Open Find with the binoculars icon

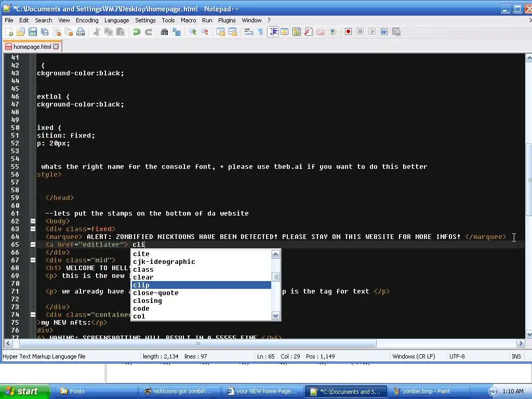pyautogui.click(x=165, y=32)
